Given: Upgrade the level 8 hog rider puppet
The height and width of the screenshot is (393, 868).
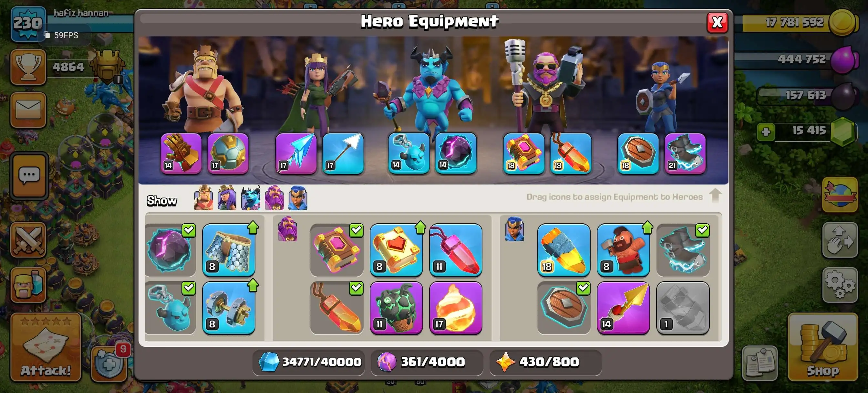Looking at the screenshot, I should click(623, 250).
